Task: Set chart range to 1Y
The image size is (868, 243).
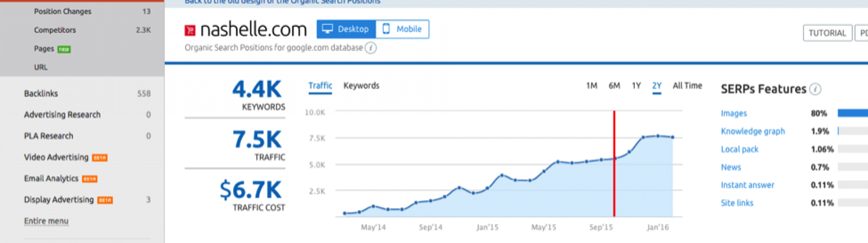Action: tap(636, 86)
